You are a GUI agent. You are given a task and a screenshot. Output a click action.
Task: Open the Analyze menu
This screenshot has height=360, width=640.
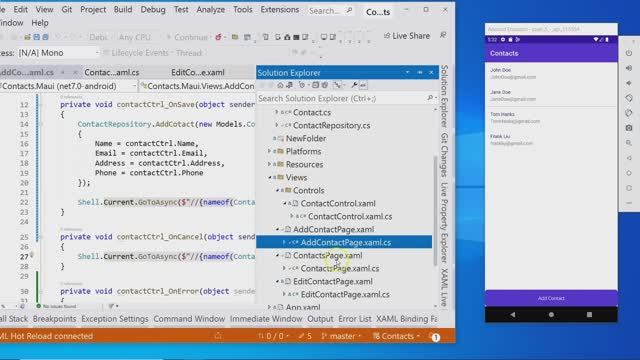pyautogui.click(x=211, y=9)
